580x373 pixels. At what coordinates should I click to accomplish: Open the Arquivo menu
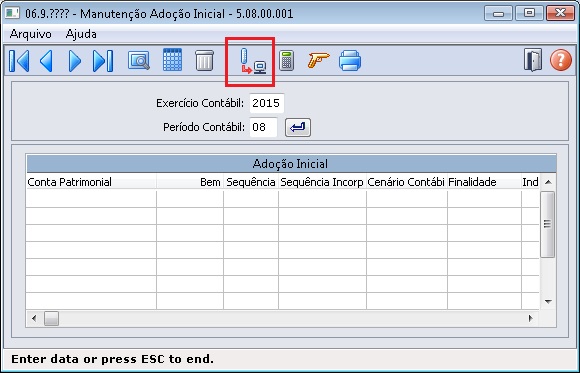point(31,34)
